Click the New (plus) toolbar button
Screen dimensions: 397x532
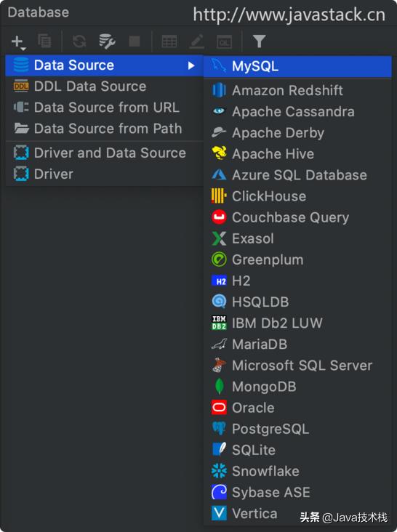[17, 42]
